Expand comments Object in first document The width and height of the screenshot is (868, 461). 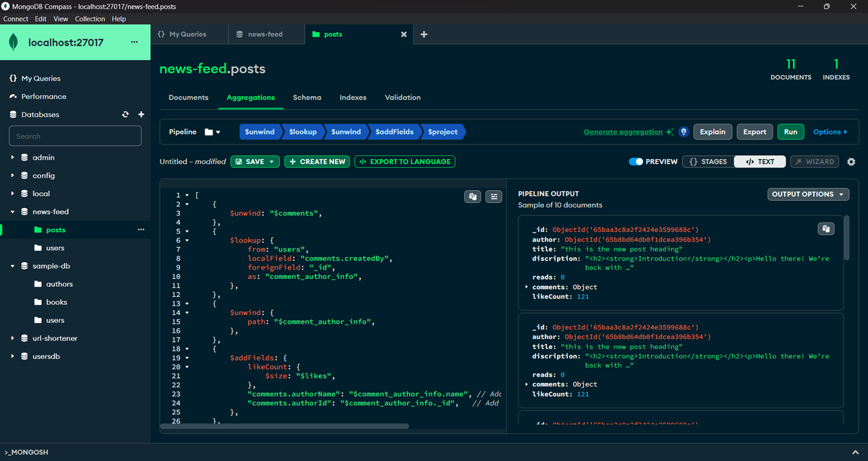tap(526, 287)
